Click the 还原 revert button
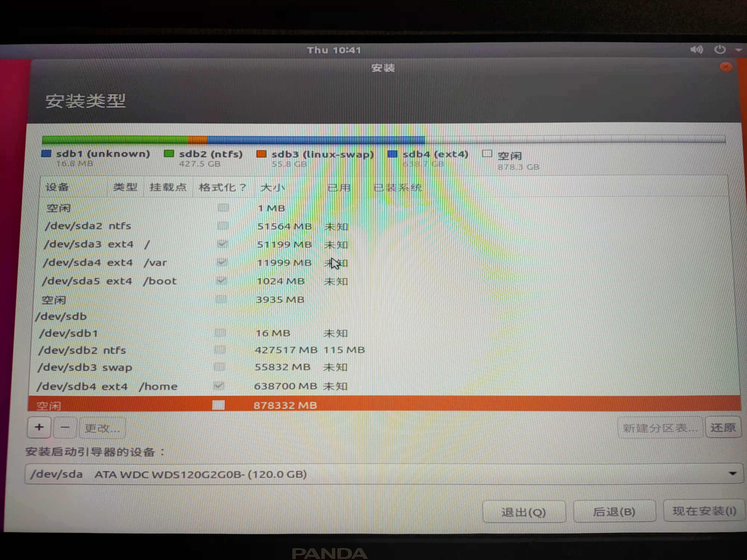Image resolution: width=747 pixels, height=560 pixels. [723, 428]
